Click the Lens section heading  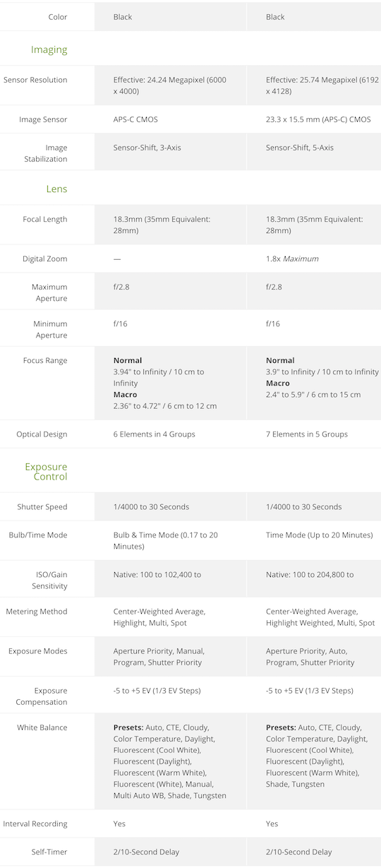(56, 189)
